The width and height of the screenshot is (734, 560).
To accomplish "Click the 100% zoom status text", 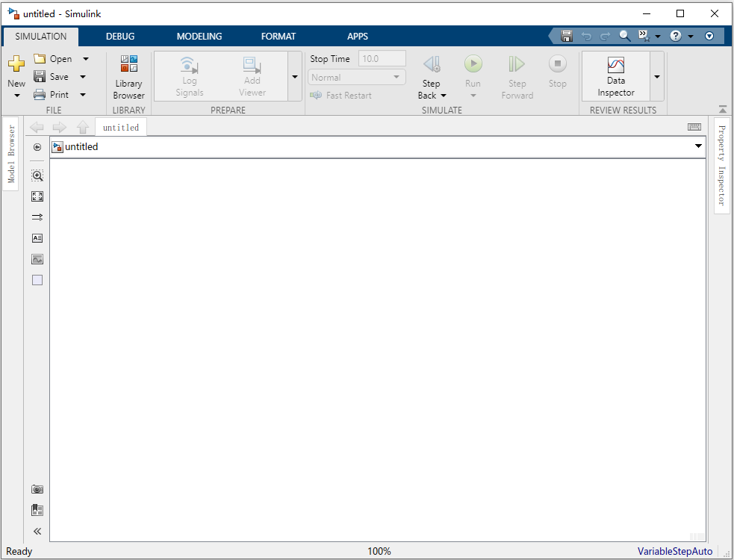I will coord(379,551).
